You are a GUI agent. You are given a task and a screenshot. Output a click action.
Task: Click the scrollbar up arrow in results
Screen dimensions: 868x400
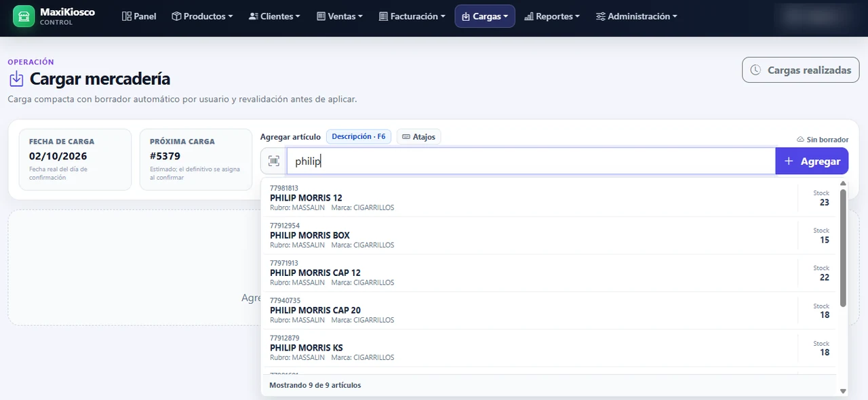[843, 183]
